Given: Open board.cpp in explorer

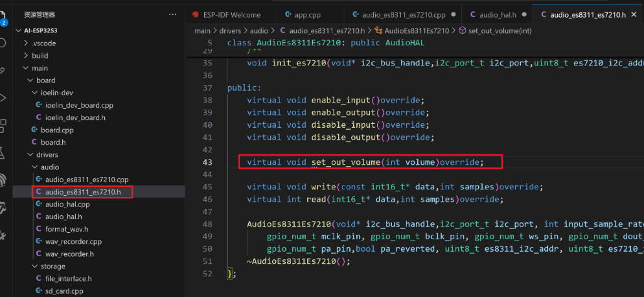Looking at the screenshot, I should 57,130.
